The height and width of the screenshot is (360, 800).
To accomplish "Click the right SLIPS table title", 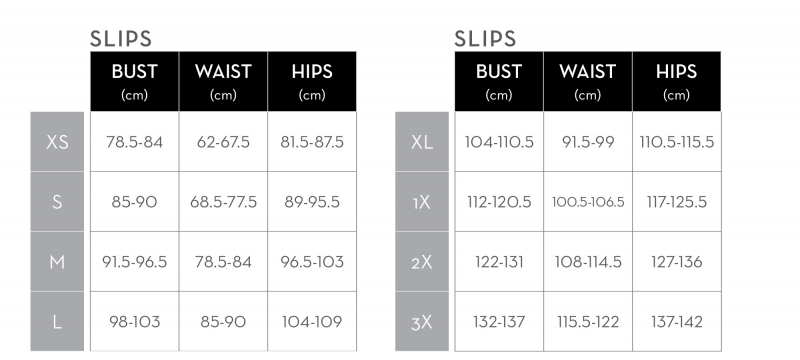I will tap(485, 39).
